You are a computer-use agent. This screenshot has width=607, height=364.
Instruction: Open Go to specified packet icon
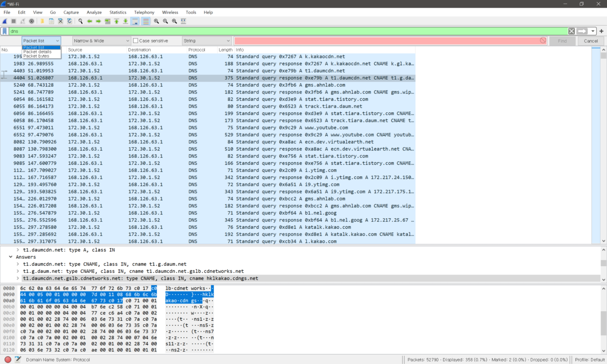coord(107,21)
